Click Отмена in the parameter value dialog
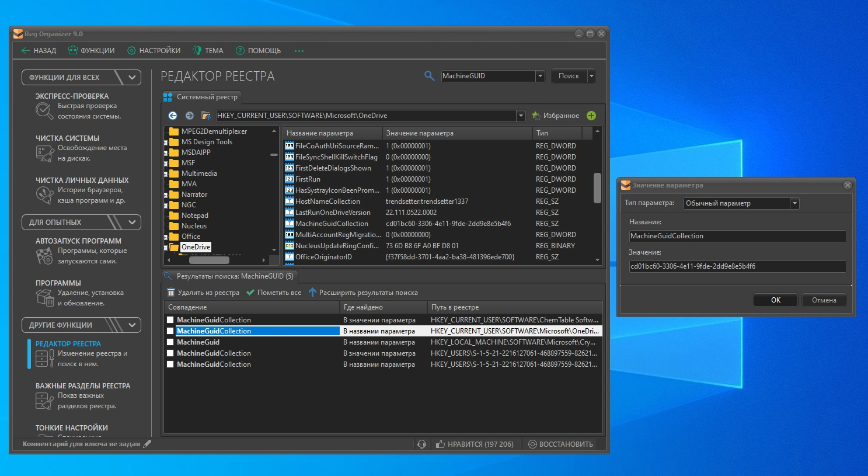This screenshot has height=476, width=868. 824,300
